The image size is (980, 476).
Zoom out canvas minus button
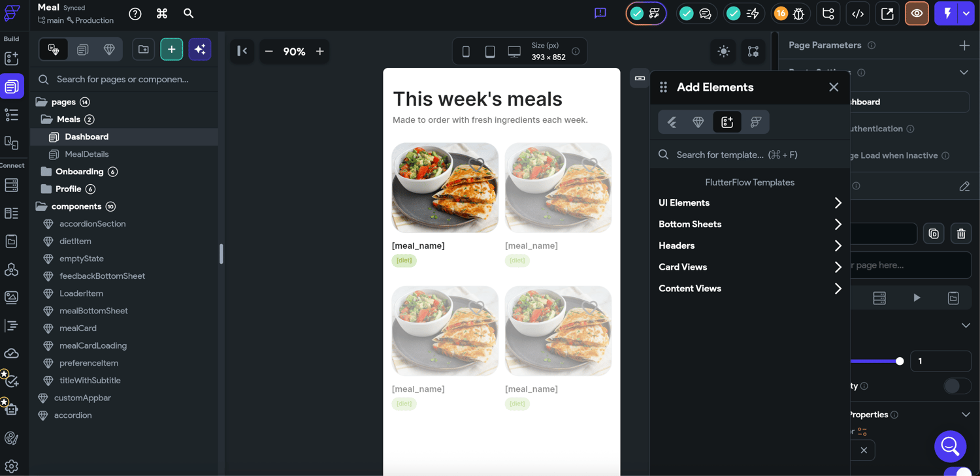tap(269, 52)
